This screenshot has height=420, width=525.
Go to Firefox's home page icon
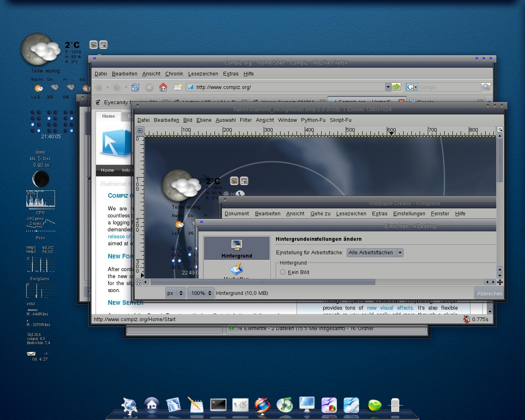point(163,87)
